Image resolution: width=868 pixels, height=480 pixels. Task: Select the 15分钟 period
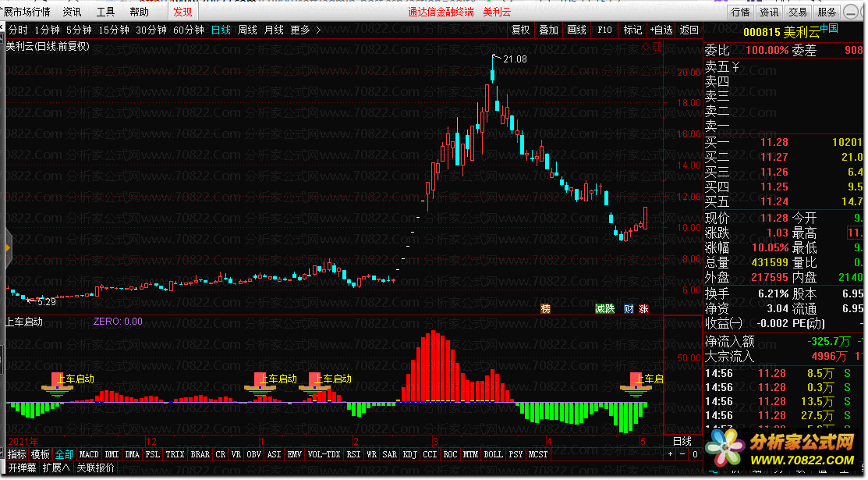click(114, 30)
